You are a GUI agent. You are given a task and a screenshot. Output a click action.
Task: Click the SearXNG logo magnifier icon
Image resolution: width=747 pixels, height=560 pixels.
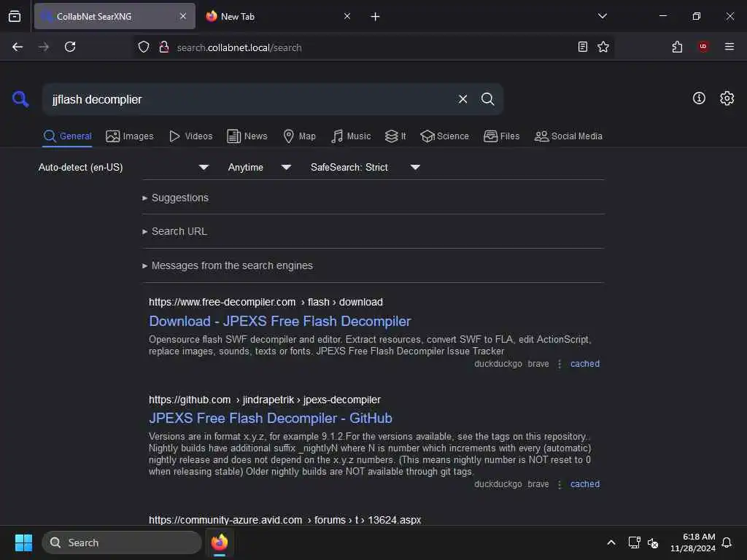click(20, 99)
